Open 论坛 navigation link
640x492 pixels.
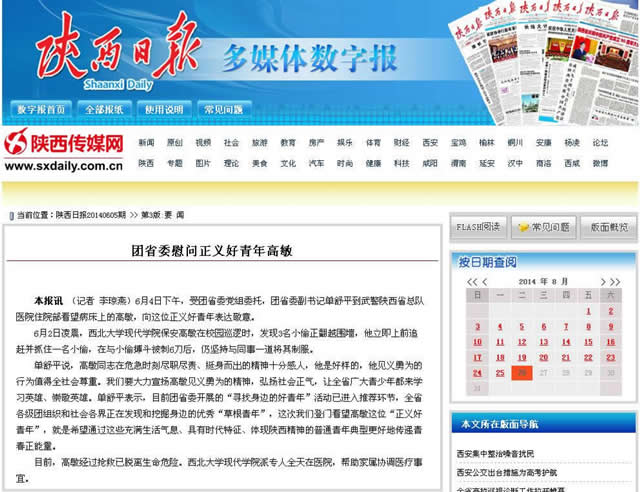[x=600, y=142]
